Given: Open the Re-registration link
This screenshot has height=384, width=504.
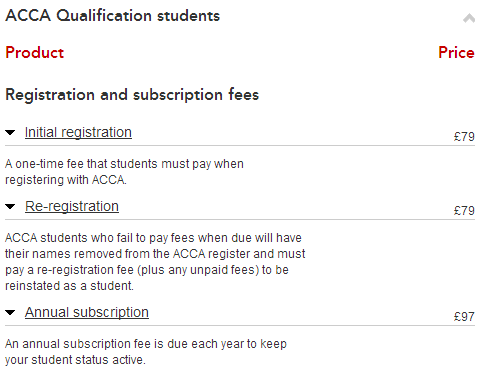Looking at the screenshot, I should (x=72, y=206).
